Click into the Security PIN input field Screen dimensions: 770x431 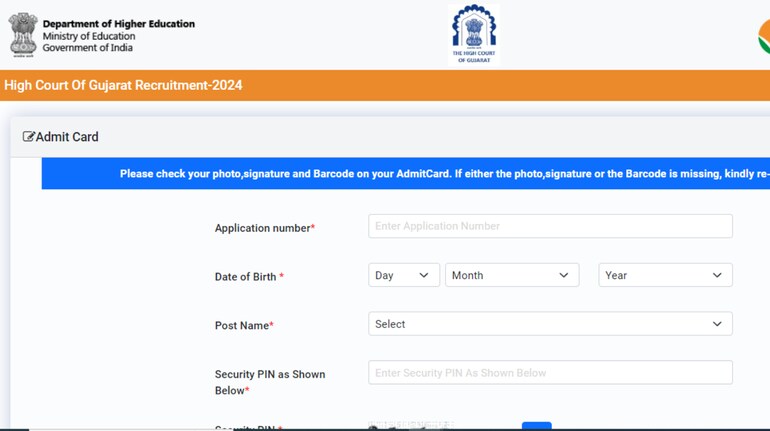point(550,373)
